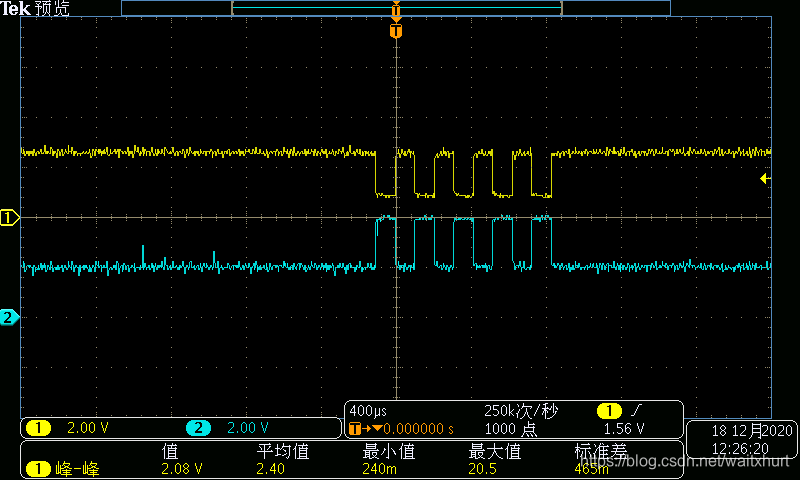Click the 2.08 V measurement value
800x480 pixels.
click(182, 469)
